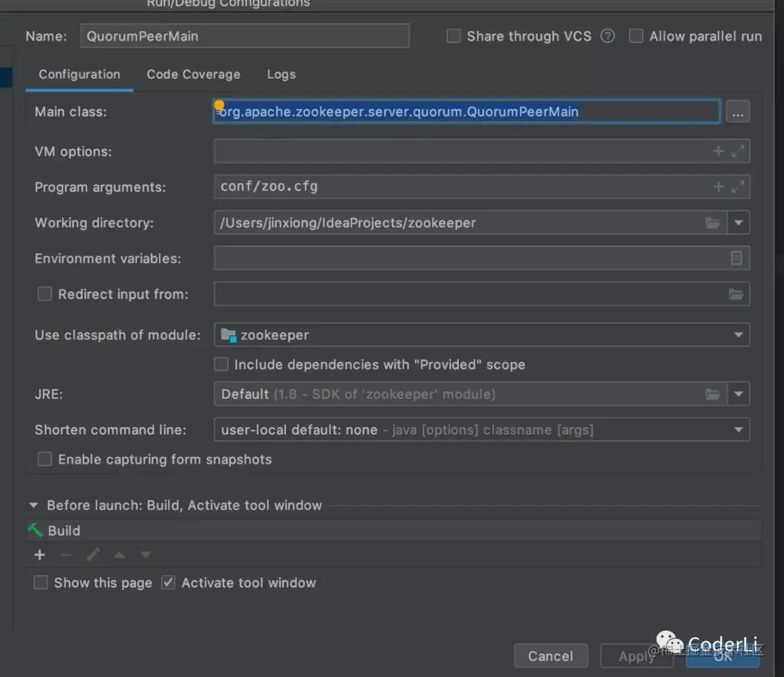
Task: Open the Environment variables editor icon
Action: click(x=736, y=258)
